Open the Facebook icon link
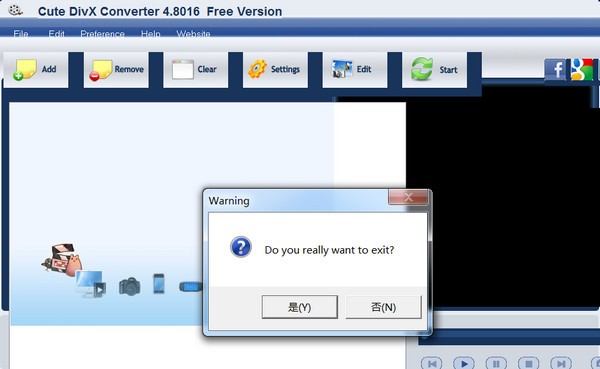This screenshot has width=600, height=369. 555,70
